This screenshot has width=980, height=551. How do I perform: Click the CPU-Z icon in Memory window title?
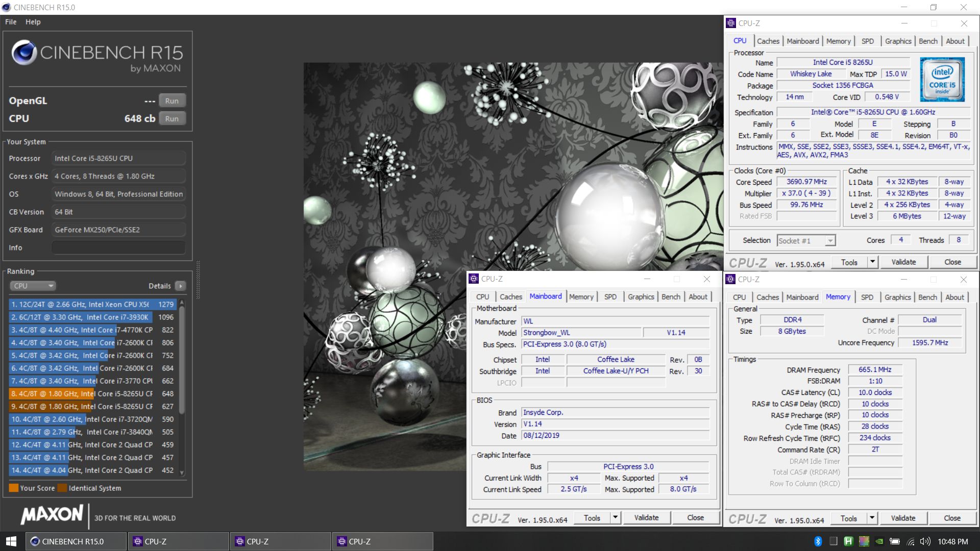pos(730,279)
